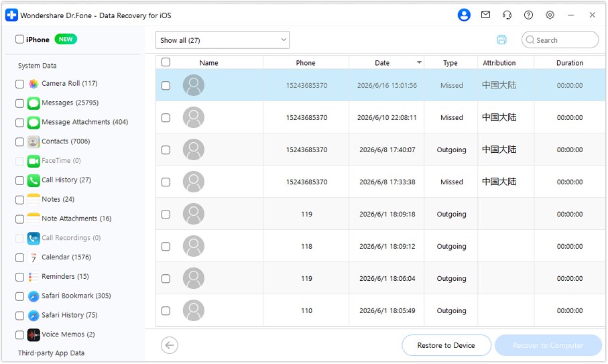Check the Voice Memos (2) checkbox
608x364 pixels.
point(19,335)
